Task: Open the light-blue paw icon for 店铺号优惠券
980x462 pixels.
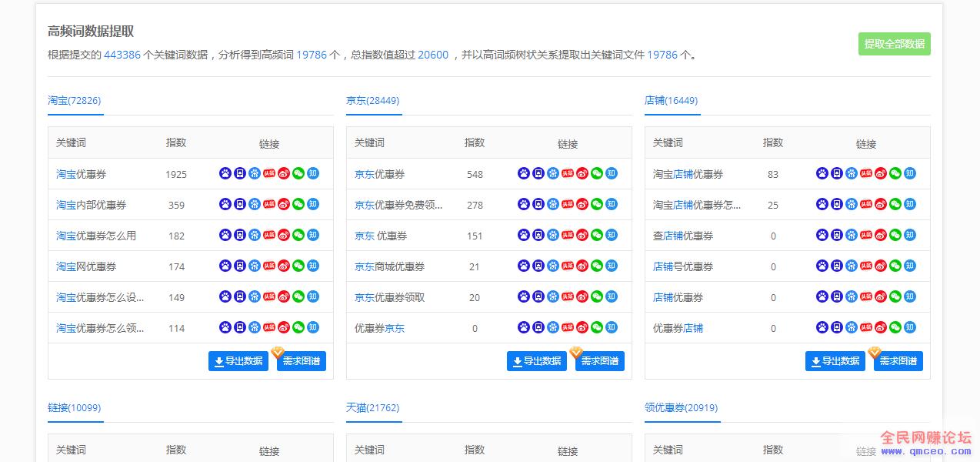Action: point(852,266)
